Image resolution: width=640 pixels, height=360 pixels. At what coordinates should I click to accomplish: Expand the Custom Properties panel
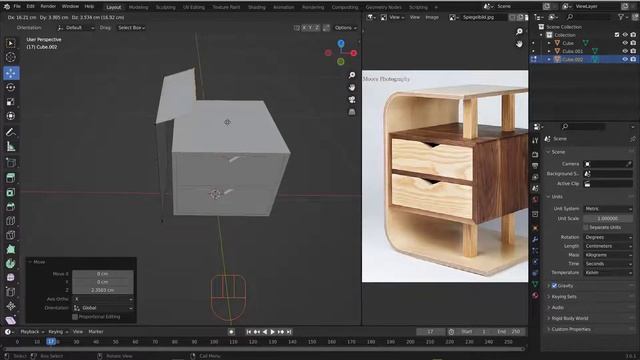click(x=570, y=329)
